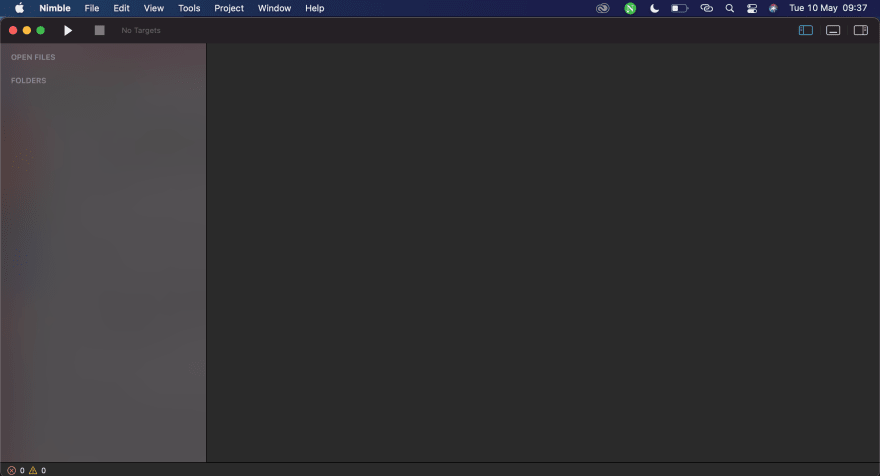This screenshot has height=476, width=880.
Task: Click the date and time display
Action: pyautogui.click(x=828, y=8)
